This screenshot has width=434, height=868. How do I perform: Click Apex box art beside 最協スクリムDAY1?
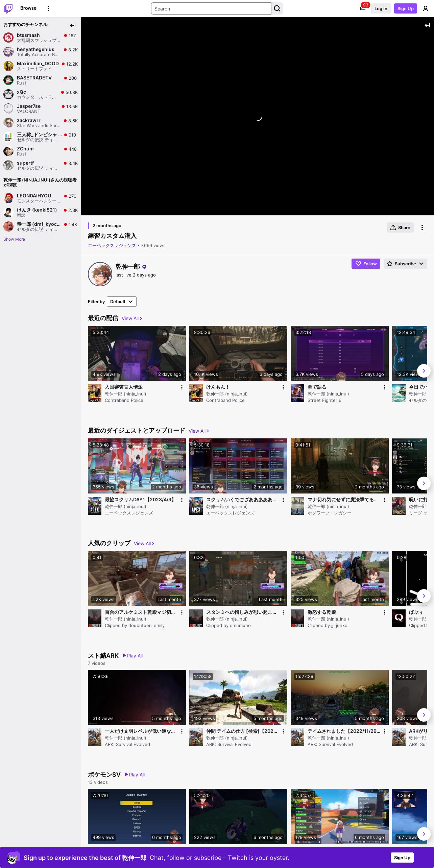(x=95, y=506)
